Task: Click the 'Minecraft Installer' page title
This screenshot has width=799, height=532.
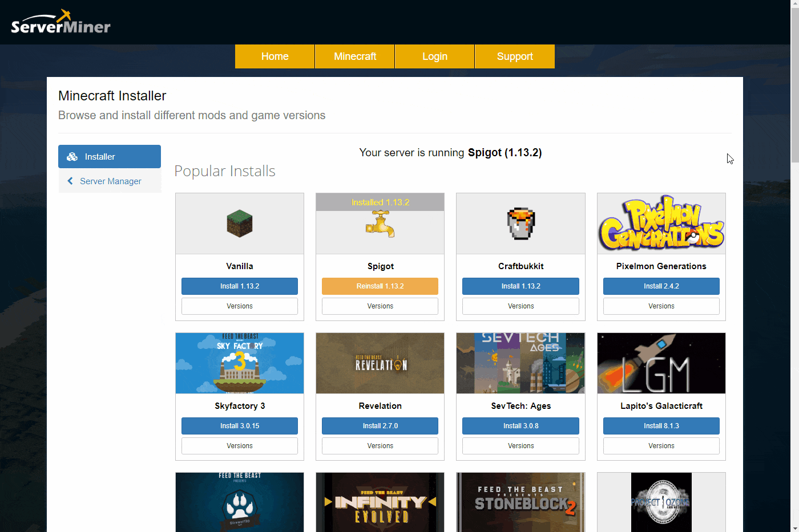Action: tap(112, 96)
